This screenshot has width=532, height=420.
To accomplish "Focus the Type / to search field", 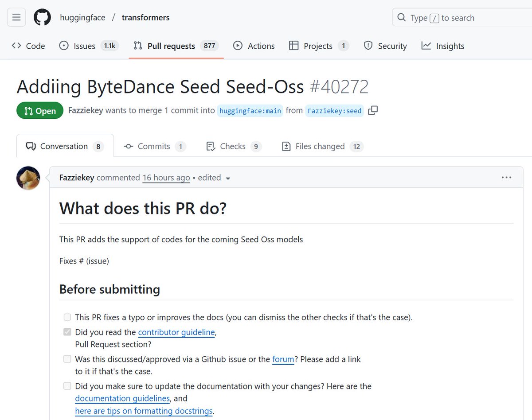I will 462,18.
